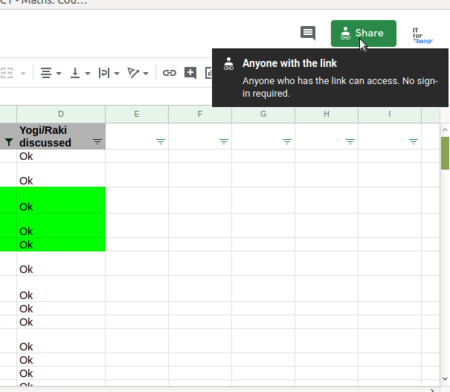Select first Ok cell below header
The height and width of the screenshot is (392, 450).
[61, 156]
